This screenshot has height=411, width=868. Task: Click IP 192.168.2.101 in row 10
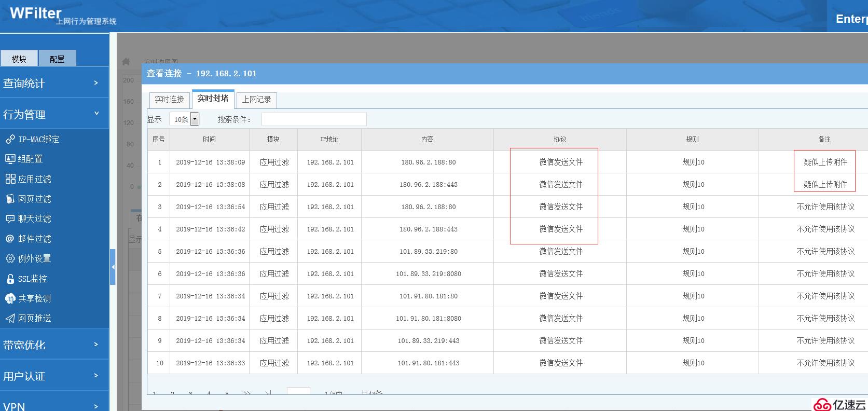click(330, 363)
